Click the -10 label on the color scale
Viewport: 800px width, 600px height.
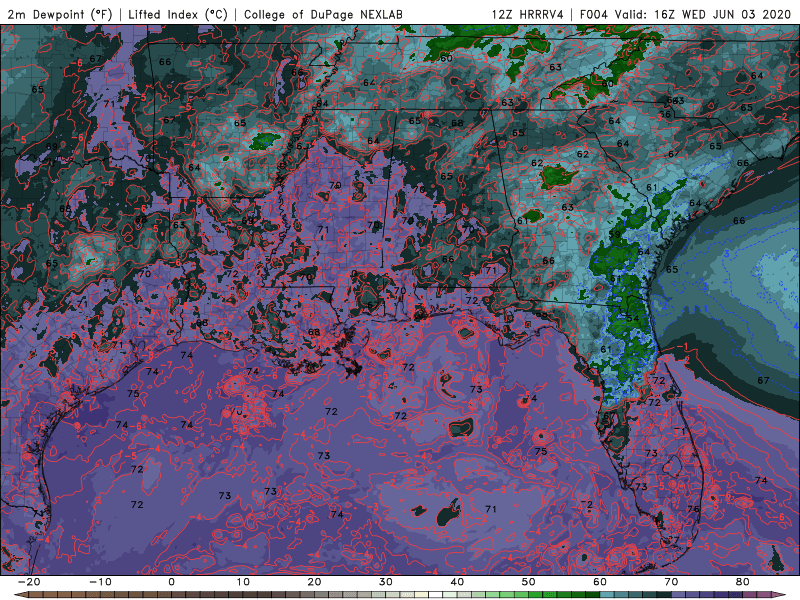coord(100,582)
